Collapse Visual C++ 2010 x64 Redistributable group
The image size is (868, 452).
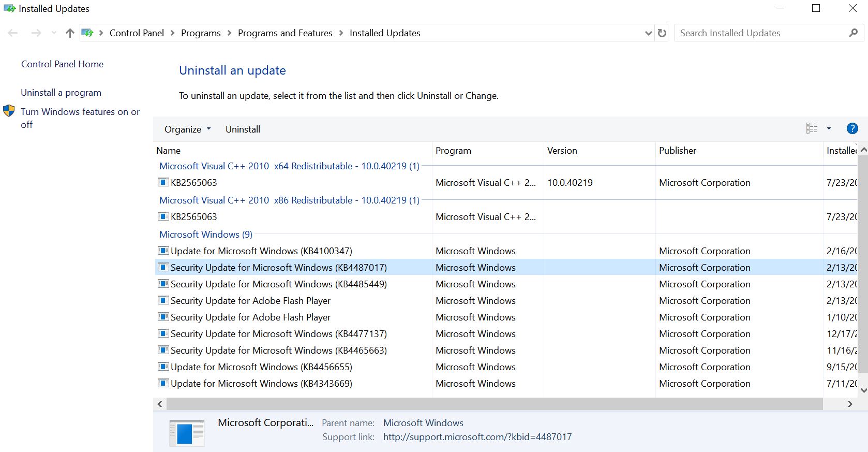click(x=289, y=166)
